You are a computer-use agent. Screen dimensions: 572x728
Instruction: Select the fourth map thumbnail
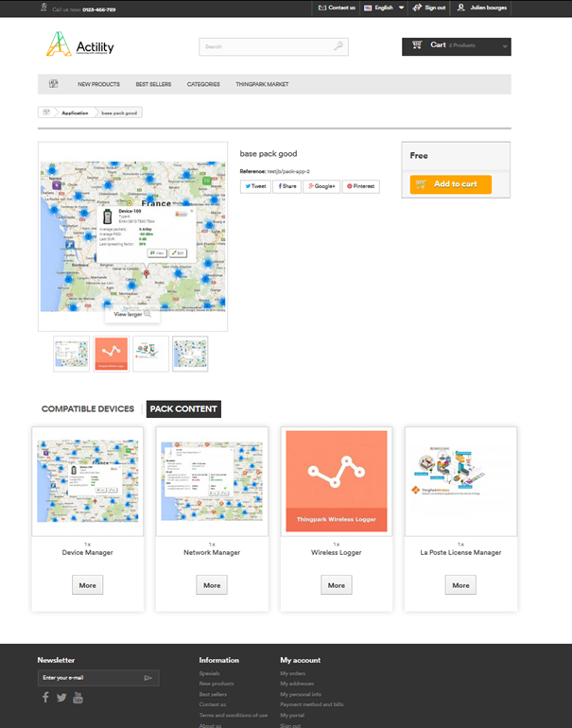[190, 354]
